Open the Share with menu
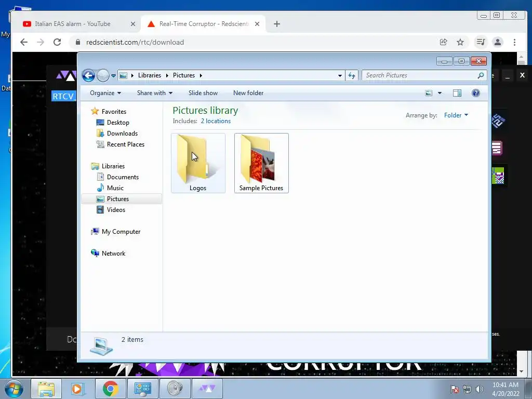Screen dimensions: 532x399 point(155,93)
